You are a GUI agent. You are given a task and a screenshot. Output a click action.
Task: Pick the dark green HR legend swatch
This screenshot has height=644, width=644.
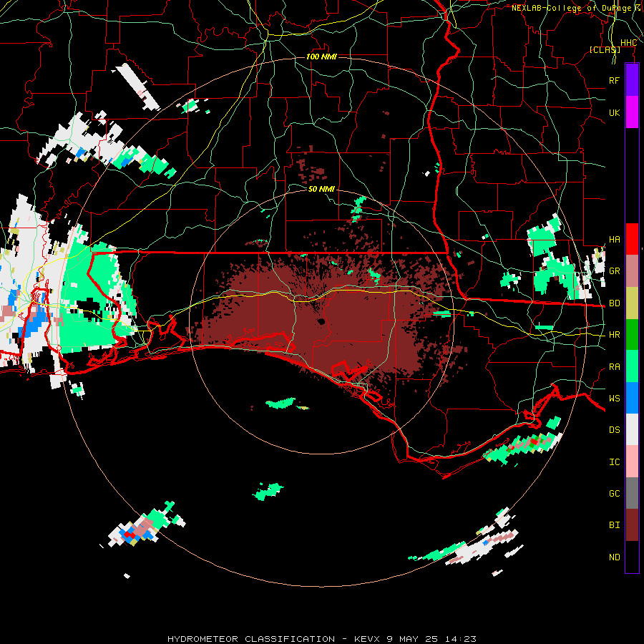[x=632, y=335]
